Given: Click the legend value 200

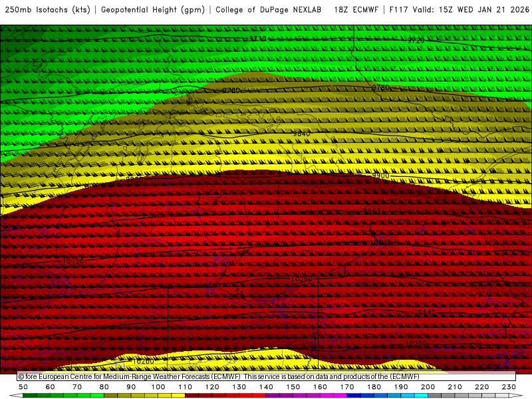Looking at the screenshot, I should 428,387.
